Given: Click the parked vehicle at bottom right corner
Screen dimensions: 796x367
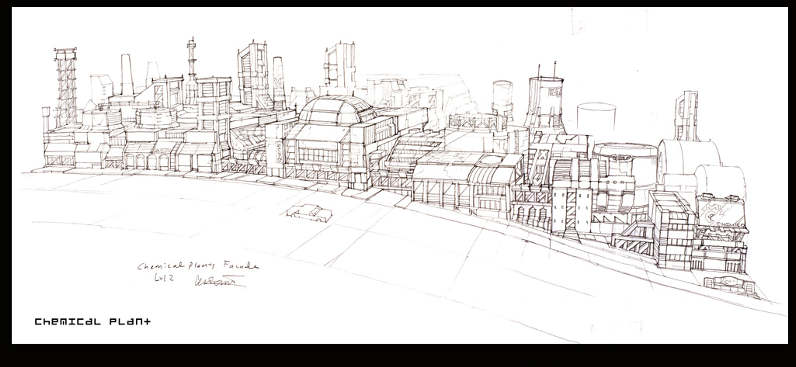Looking at the screenshot, I should (729, 285).
